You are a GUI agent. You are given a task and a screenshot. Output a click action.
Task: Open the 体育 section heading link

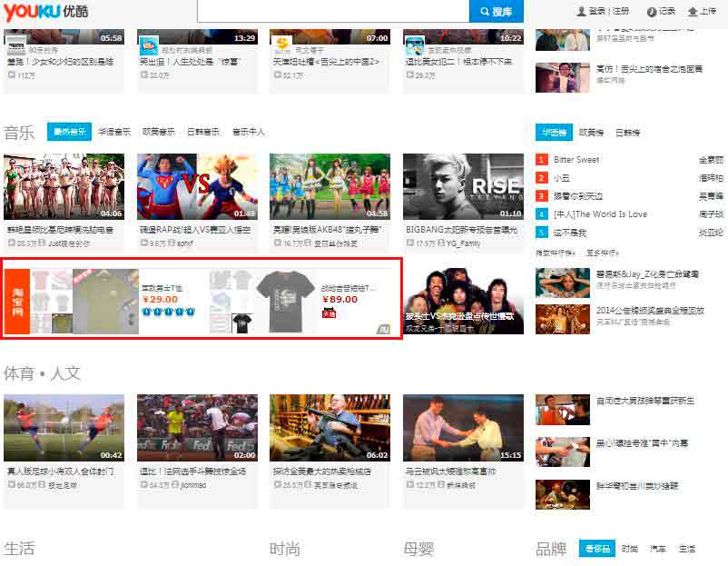[x=19, y=373]
